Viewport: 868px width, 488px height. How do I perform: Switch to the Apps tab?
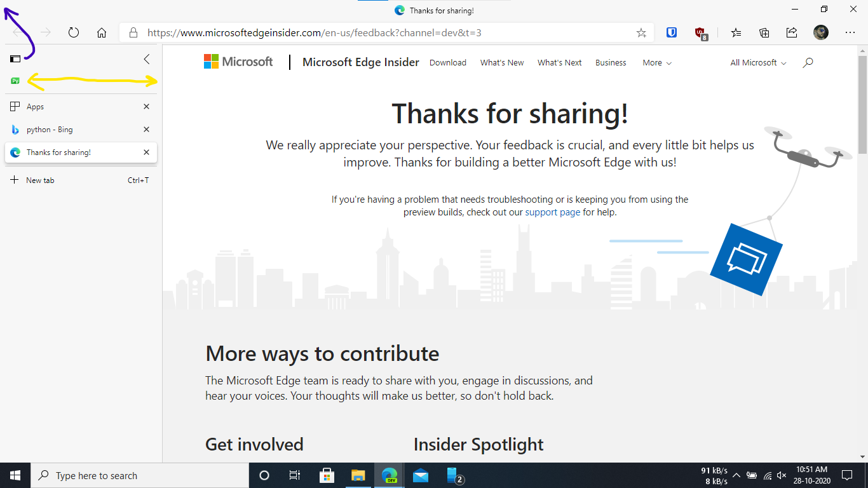(x=81, y=107)
